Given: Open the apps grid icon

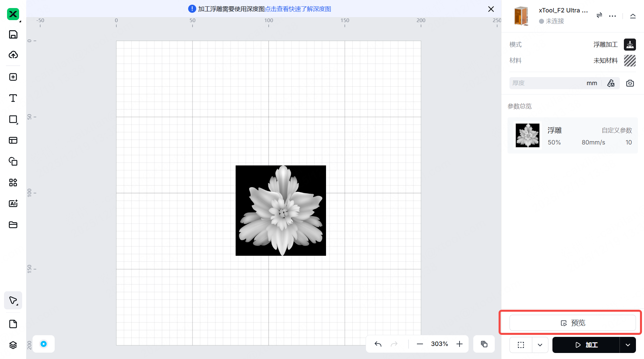Looking at the screenshot, I should click(13, 182).
